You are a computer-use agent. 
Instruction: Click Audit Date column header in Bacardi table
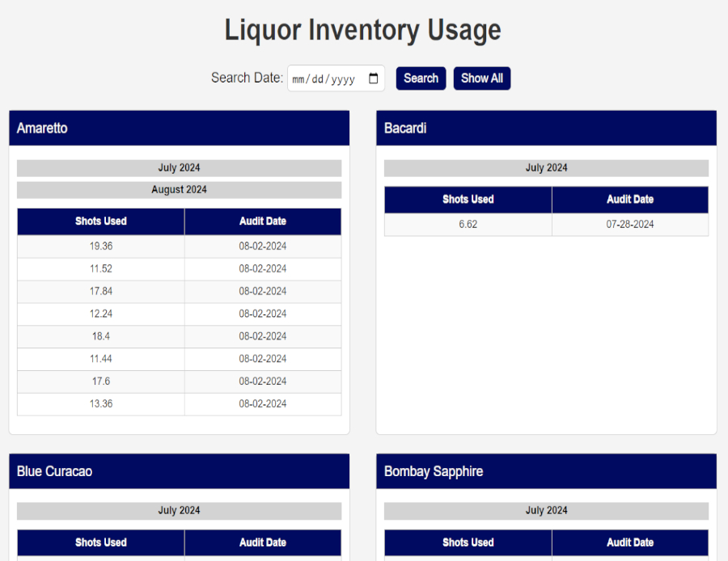point(629,200)
